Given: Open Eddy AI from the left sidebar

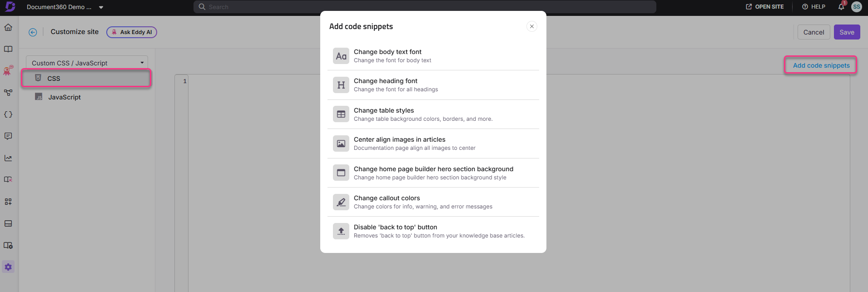Looking at the screenshot, I should coord(8,70).
